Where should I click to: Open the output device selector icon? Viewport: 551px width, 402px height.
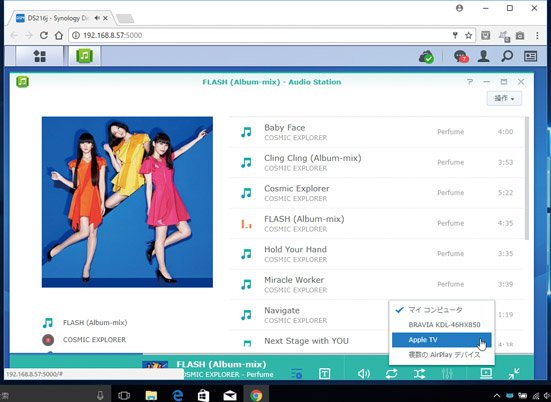[486, 373]
